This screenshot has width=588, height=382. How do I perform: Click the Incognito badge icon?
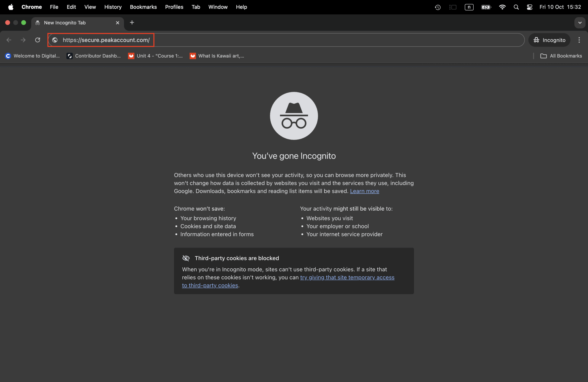point(536,40)
